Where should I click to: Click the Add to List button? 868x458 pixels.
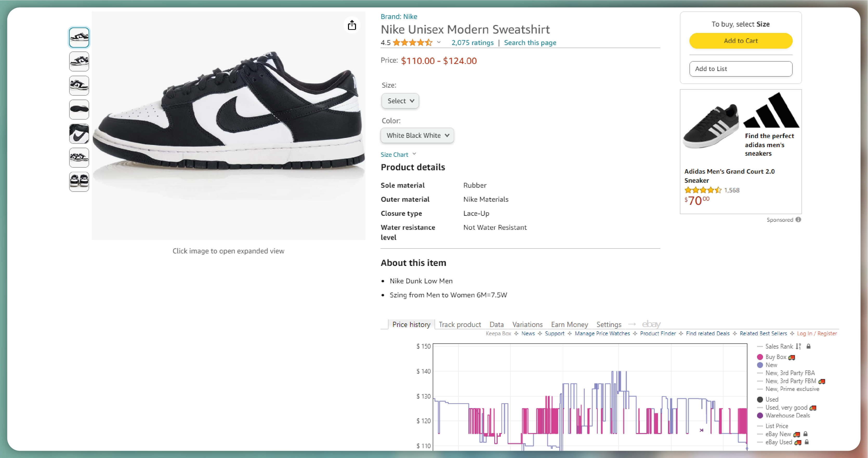[x=741, y=69]
